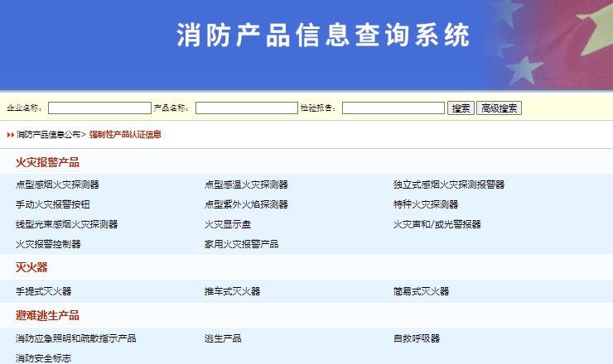Open 高级搜索 advanced search

click(499, 108)
